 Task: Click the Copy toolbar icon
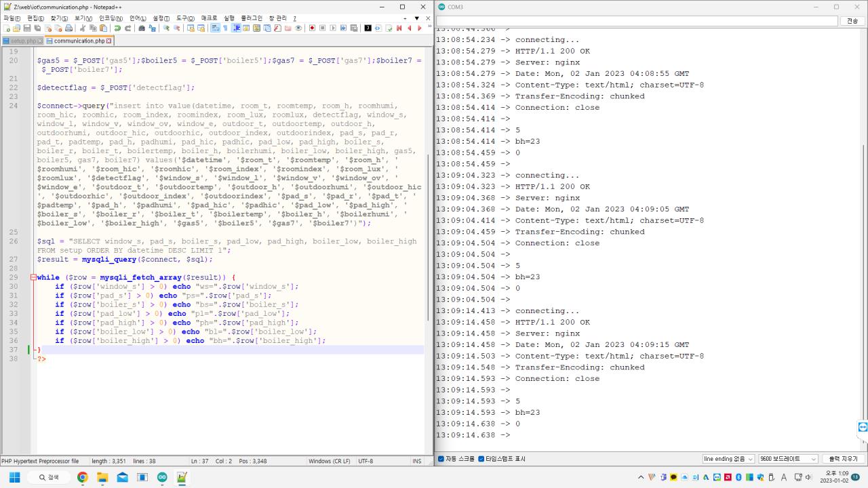coord(92,28)
